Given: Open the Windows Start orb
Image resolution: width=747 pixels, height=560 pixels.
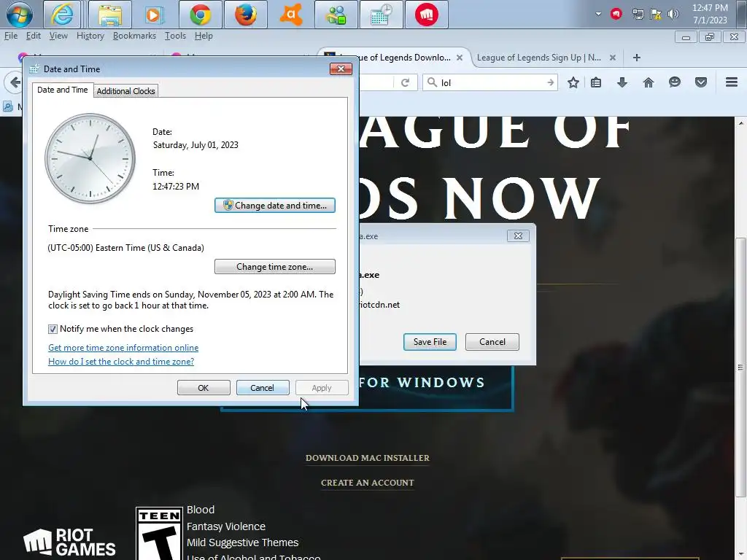Looking at the screenshot, I should pyautogui.click(x=20, y=15).
